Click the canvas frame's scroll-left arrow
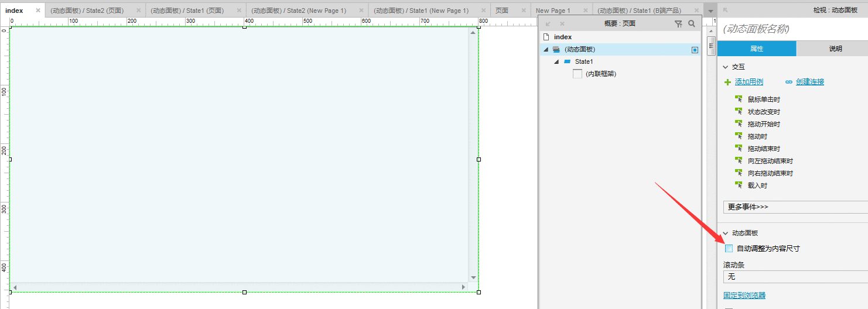Screen dimensions: 868x309 click(15, 287)
